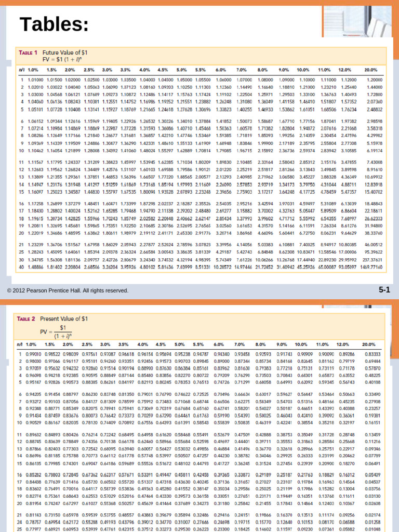The width and height of the screenshot is (399, 532).
Task: Click the 20.0% column header in Table 1
Action: (371, 70)
